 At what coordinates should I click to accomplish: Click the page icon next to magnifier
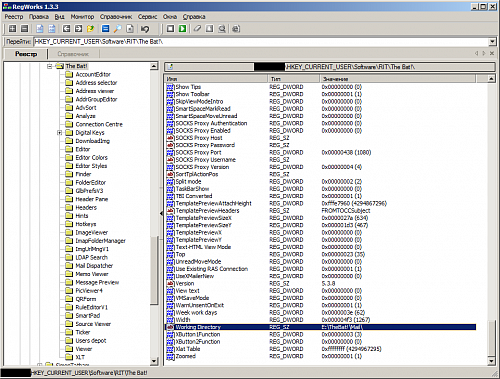[x=130, y=29]
